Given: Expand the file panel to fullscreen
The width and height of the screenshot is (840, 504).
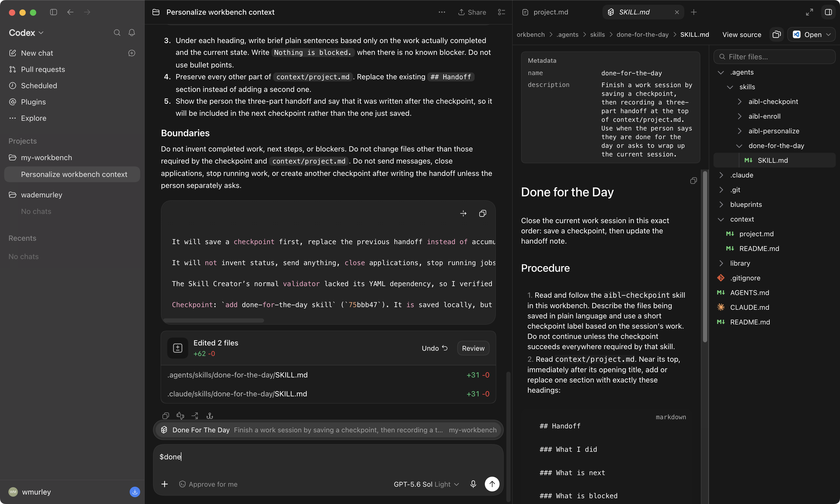Looking at the screenshot, I should [810, 12].
